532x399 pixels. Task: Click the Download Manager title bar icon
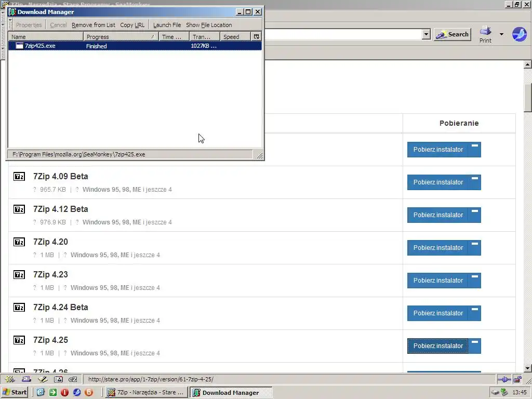pyautogui.click(x=12, y=12)
